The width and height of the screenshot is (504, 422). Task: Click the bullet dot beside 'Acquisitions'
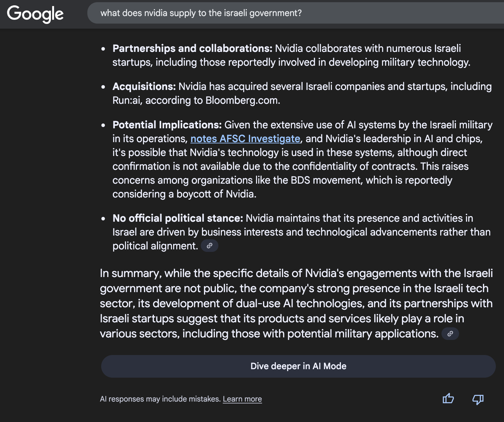[x=103, y=87]
